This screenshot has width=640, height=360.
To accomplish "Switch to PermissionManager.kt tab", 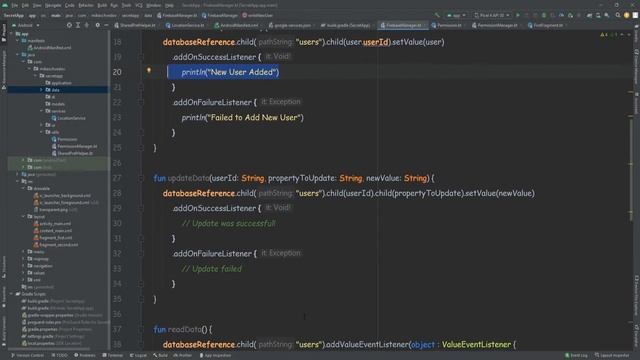I will 497,25.
